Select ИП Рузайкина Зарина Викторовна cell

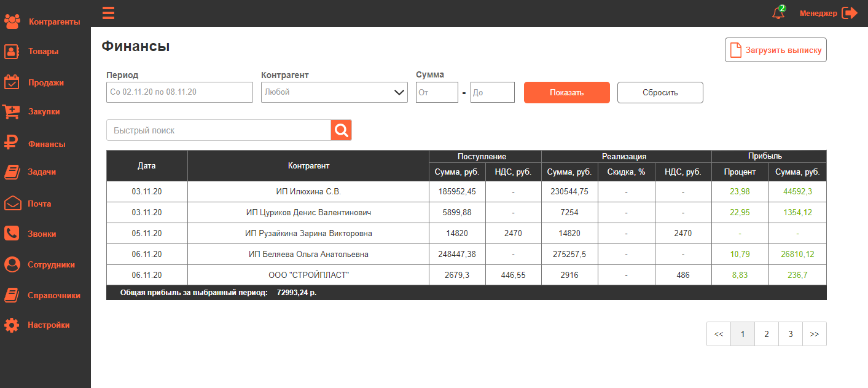coord(308,233)
